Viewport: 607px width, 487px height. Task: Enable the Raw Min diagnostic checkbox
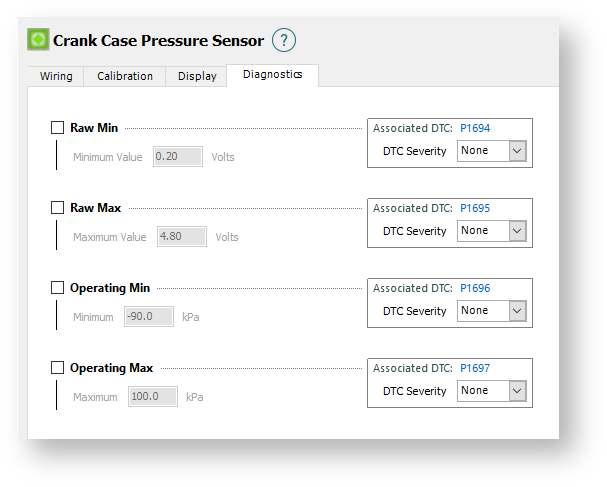point(57,128)
